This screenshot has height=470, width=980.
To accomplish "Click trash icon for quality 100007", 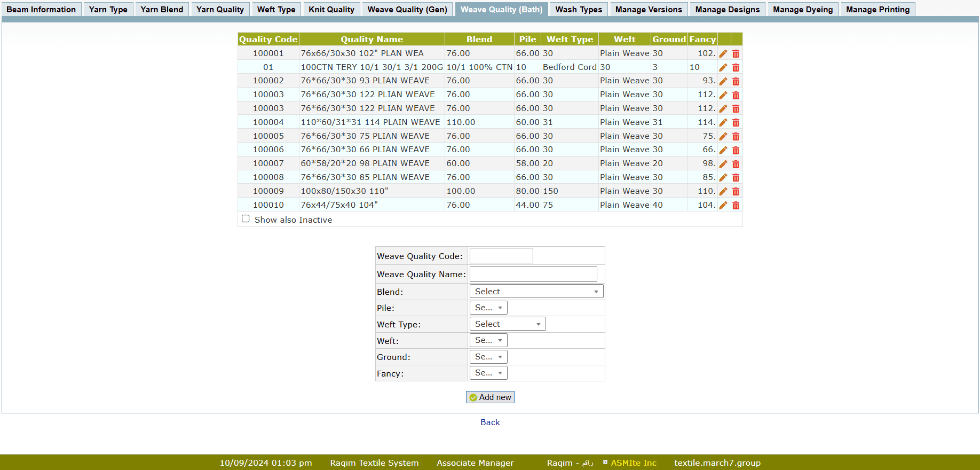I will coord(736,164).
